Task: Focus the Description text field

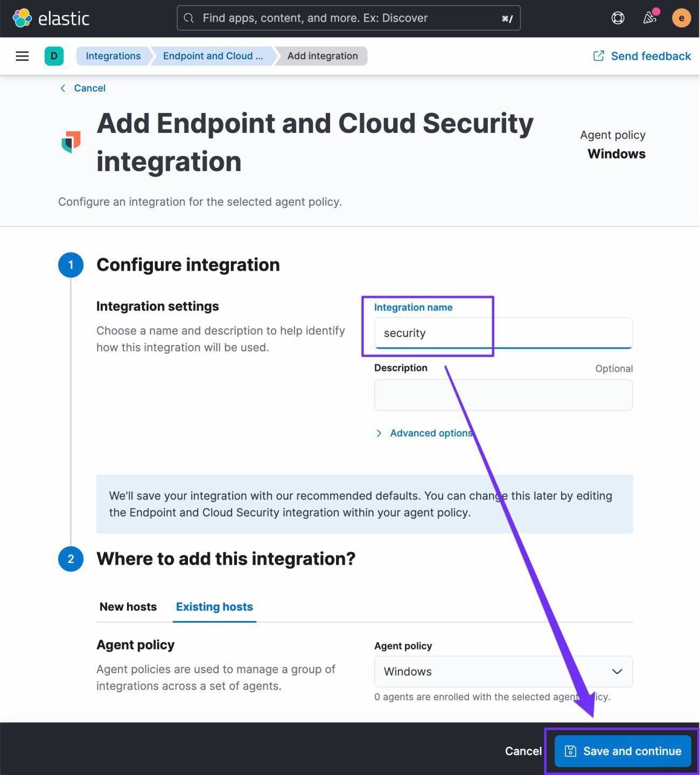Action: (x=503, y=395)
